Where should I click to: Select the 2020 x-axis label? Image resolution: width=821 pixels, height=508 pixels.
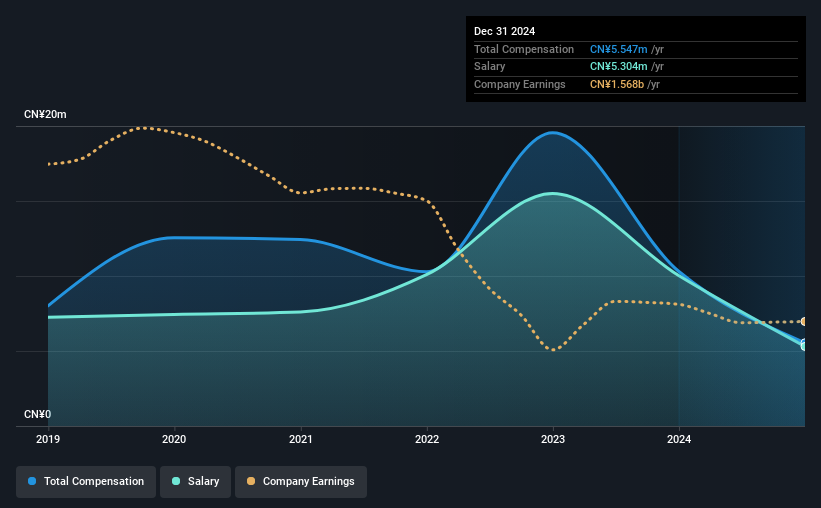click(174, 439)
